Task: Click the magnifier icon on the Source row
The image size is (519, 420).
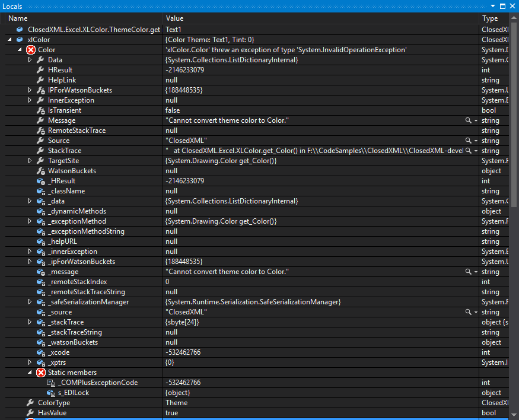Action: point(468,141)
